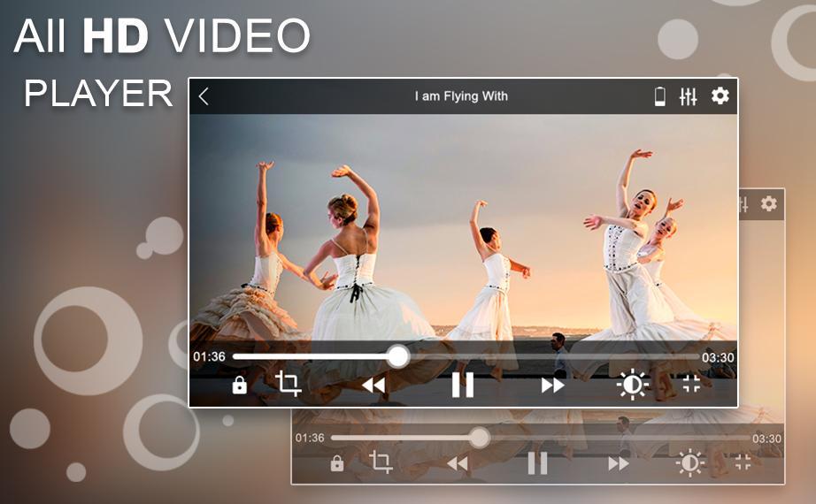This screenshot has height=504, width=816.
Task: Pause playback in background player
Action: [537, 463]
